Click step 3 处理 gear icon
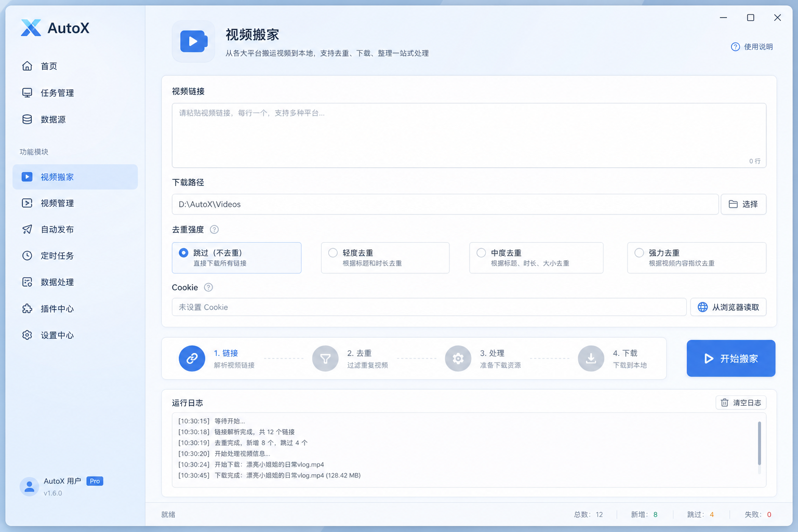 (458, 358)
